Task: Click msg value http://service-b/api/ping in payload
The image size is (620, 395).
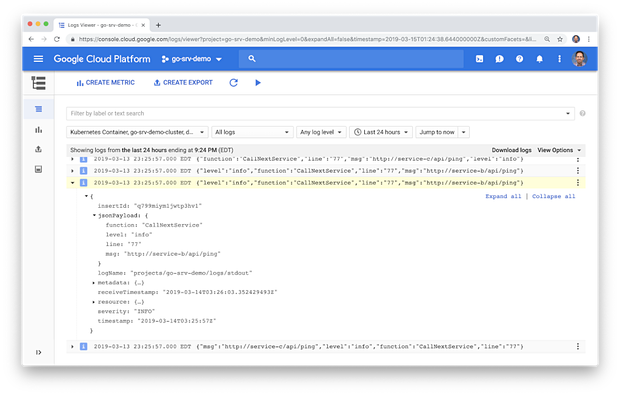Action: coord(172,254)
